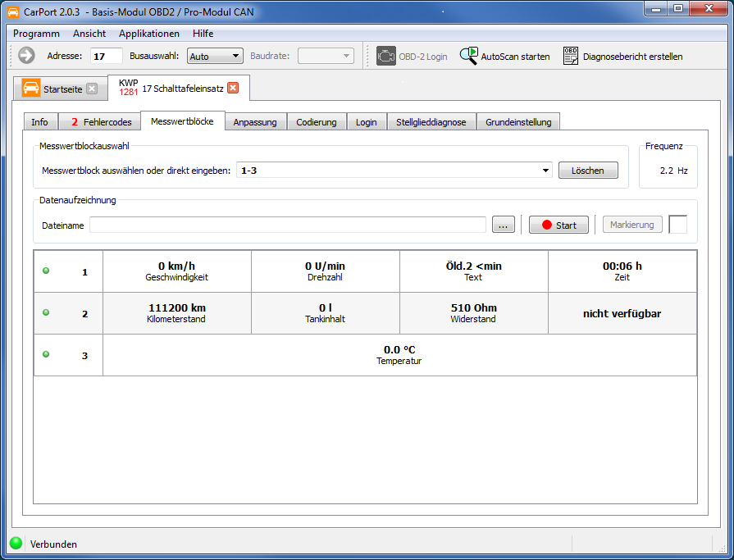The image size is (734, 560).
Task: Start data recording with Start button
Action: pos(558,225)
